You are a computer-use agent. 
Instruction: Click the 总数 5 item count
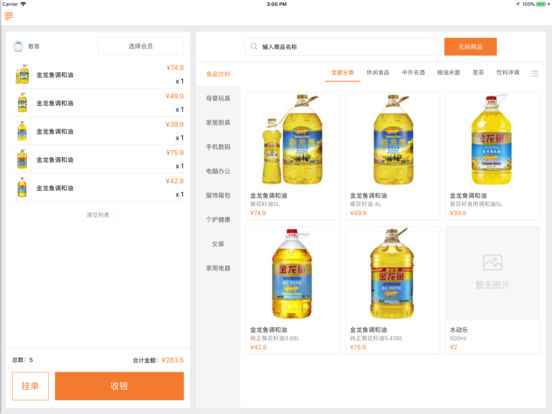pyautogui.click(x=23, y=360)
